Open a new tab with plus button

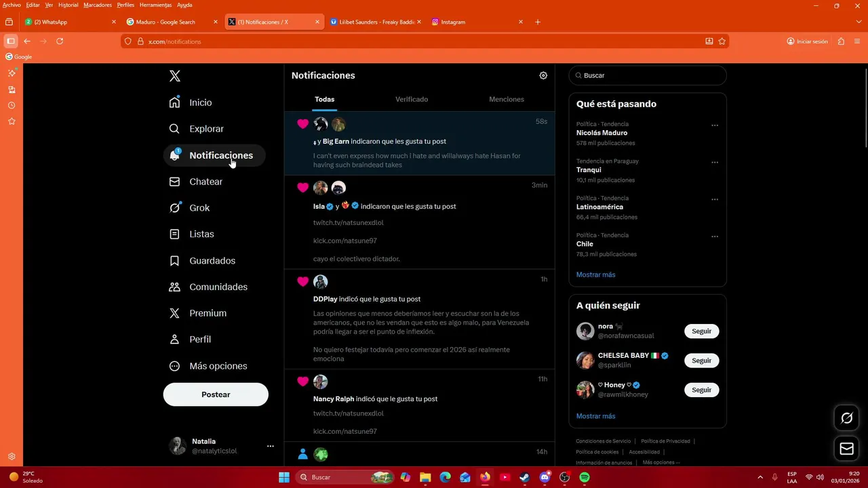[x=538, y=22]
